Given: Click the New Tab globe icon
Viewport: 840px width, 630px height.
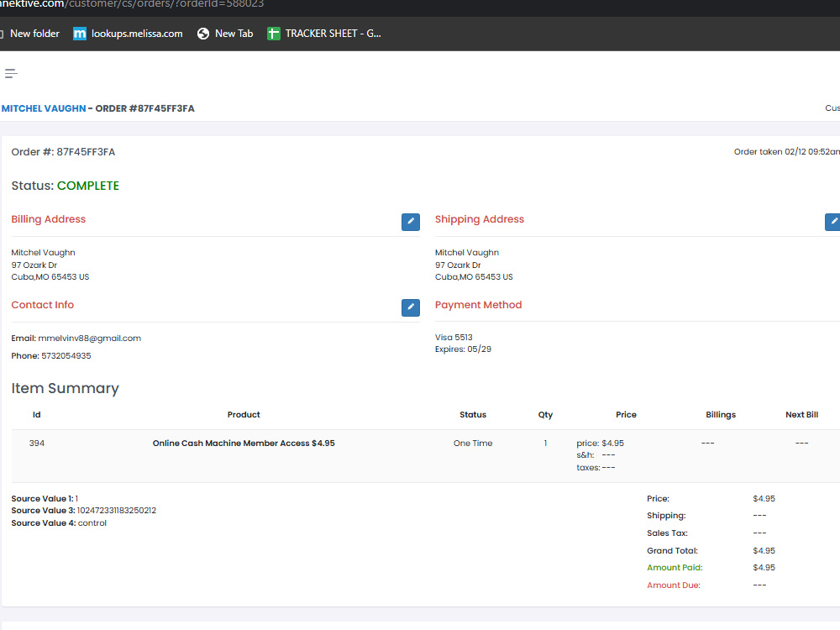Looking at the screenshot, I should pyautogui.click(x=203, y=34).
